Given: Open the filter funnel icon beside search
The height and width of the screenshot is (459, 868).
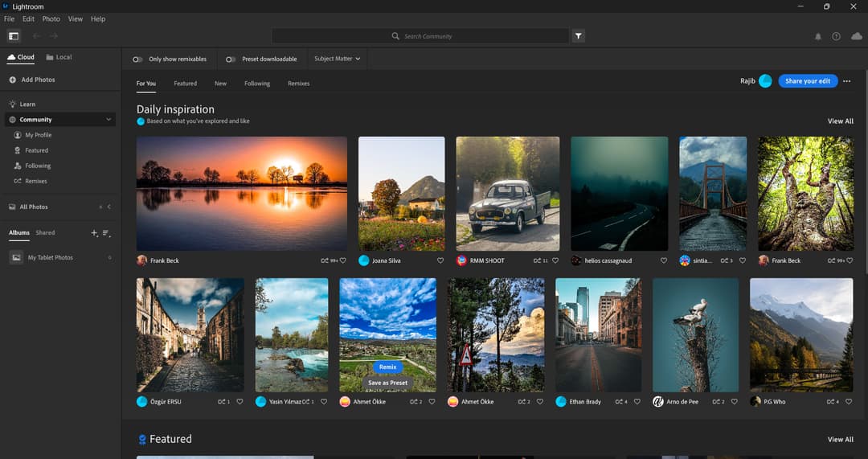Looking at the screenshot, I should pyautogui.click(x=578, y=36).
